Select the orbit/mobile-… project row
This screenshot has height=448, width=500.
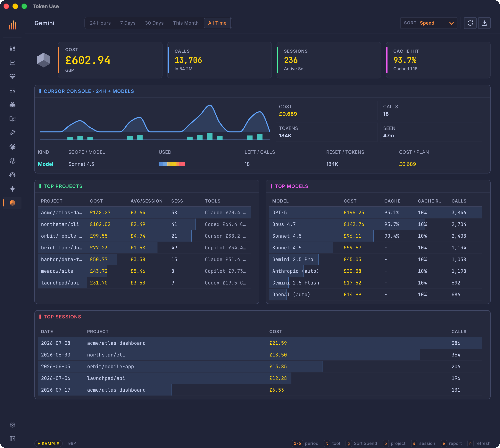coord(144,236)
